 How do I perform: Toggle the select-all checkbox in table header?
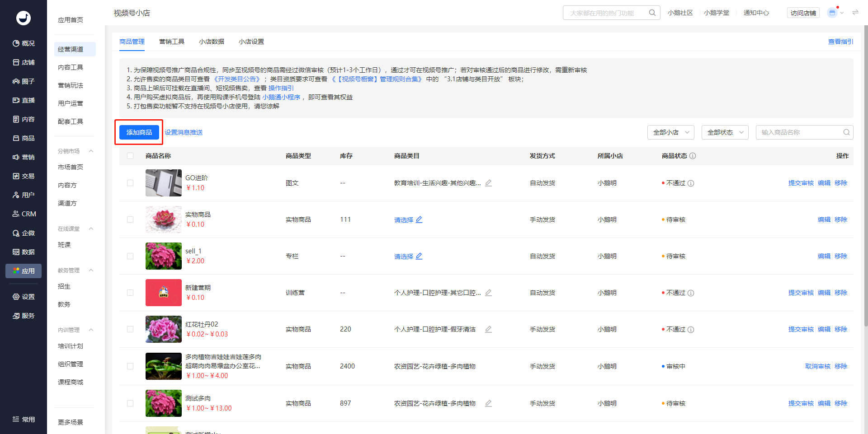click(x=130, y=156)
